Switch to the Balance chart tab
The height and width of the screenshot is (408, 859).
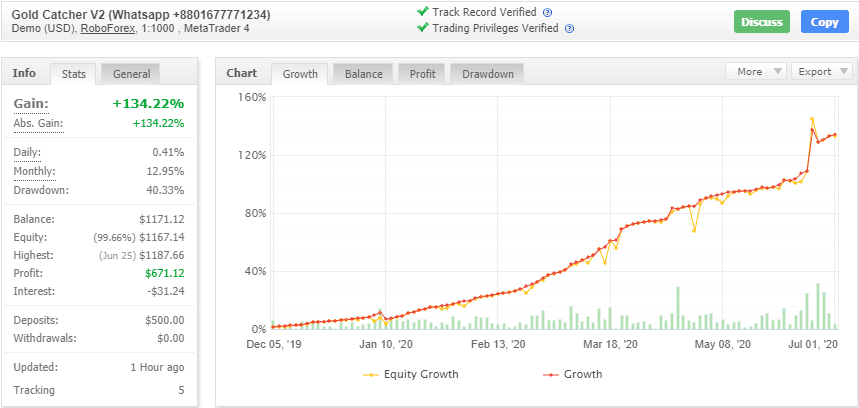(363, 74)
